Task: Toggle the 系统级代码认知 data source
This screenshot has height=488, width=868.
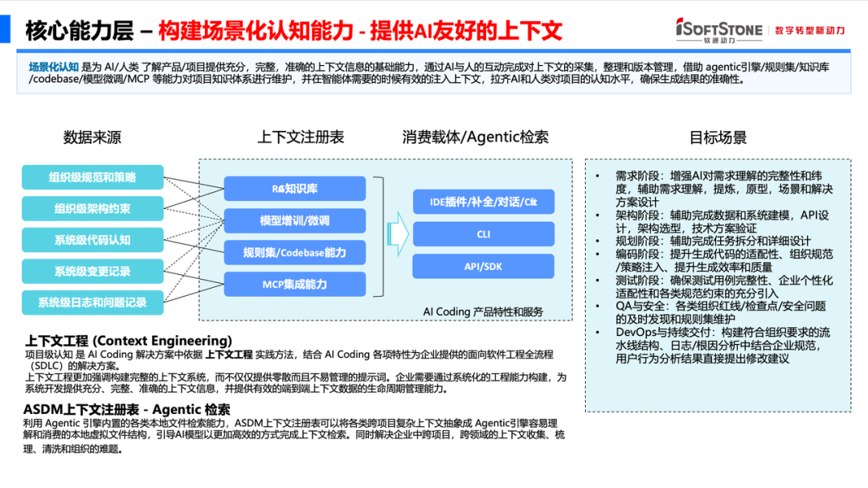Action: pyautogui.click(x=92, y=239)
